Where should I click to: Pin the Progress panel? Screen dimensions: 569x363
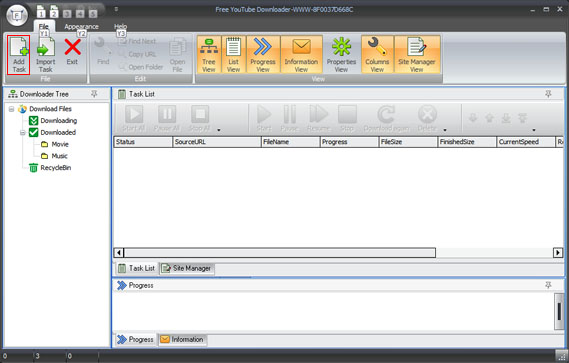pos(548,285)
